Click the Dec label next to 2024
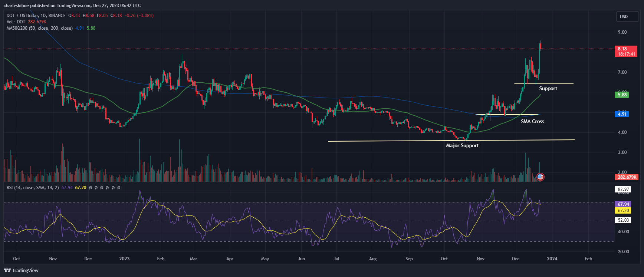This screenshot has height=277, width=644. pyautogui.click(x=516, y=259)
